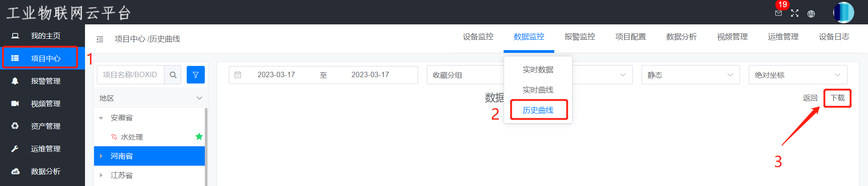Toggle the green favorite star for 水处理
Image resolution: width=868 pixels, height=186 pixels.
click(199, 136)
